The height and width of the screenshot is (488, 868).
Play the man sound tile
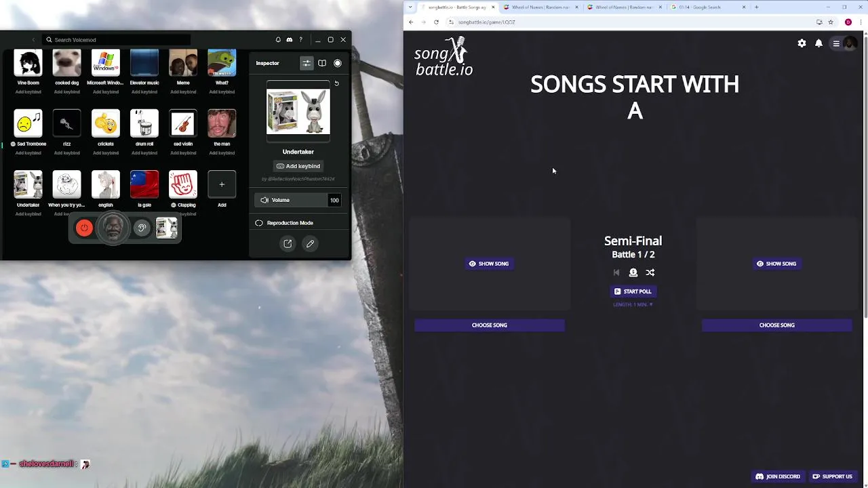tap(222, 123)
